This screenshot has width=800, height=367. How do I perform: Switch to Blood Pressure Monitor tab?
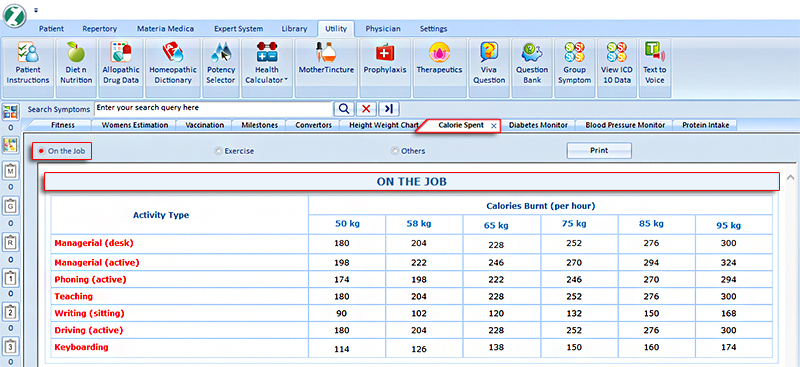(x=625, y=125)
